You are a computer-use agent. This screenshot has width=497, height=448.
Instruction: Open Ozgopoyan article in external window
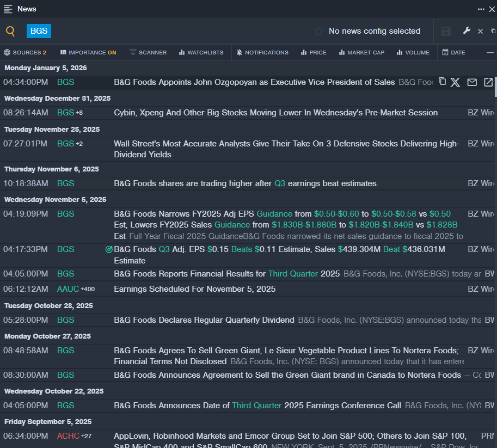[x=488, y=82]
